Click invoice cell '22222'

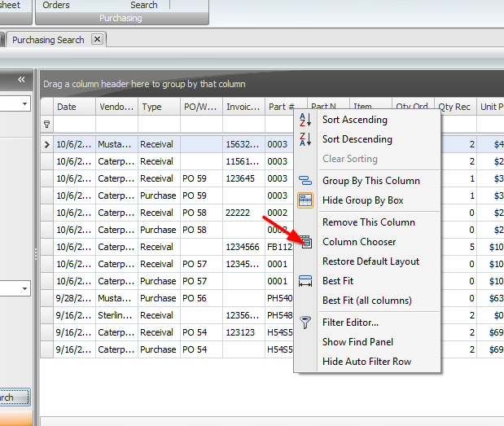coord(244,213)
